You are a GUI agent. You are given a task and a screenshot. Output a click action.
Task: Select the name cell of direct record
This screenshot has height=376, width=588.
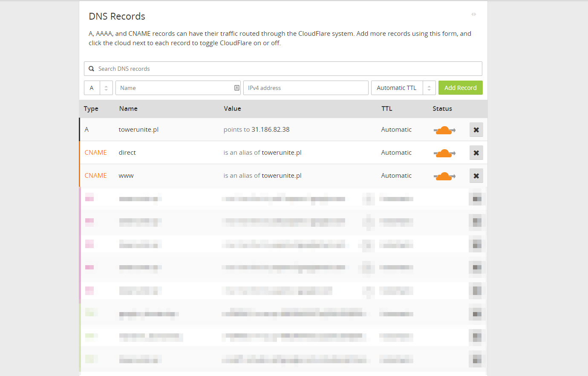[127, 153]
